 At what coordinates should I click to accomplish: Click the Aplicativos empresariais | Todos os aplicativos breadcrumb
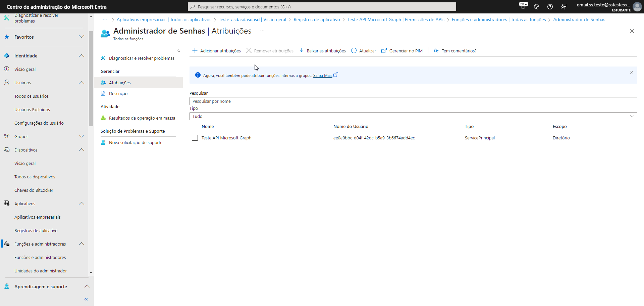164,19
